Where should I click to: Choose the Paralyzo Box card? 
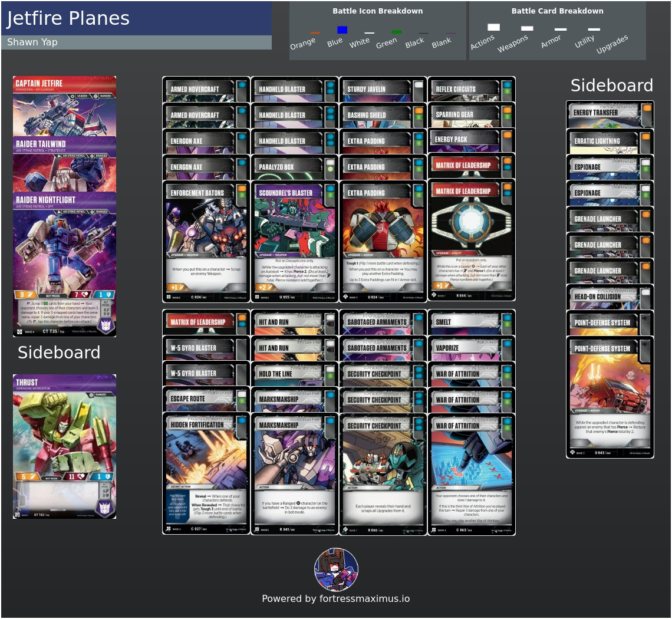point(294,167)
